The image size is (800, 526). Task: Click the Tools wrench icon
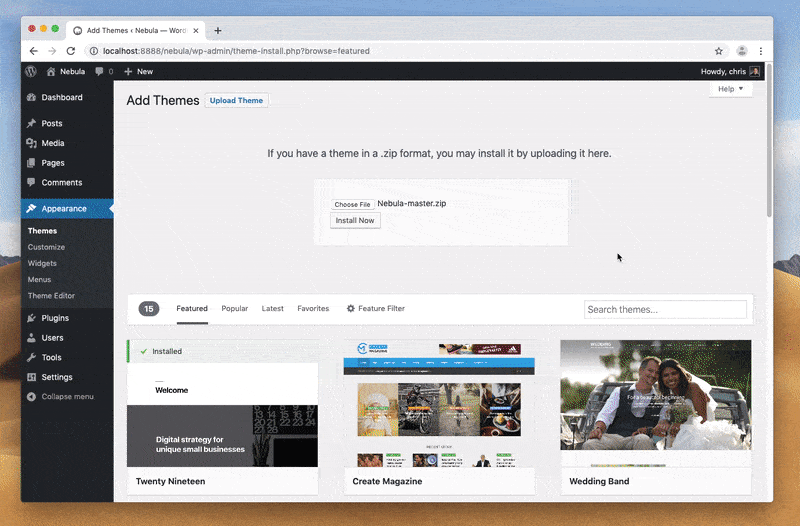pos(32,358)
